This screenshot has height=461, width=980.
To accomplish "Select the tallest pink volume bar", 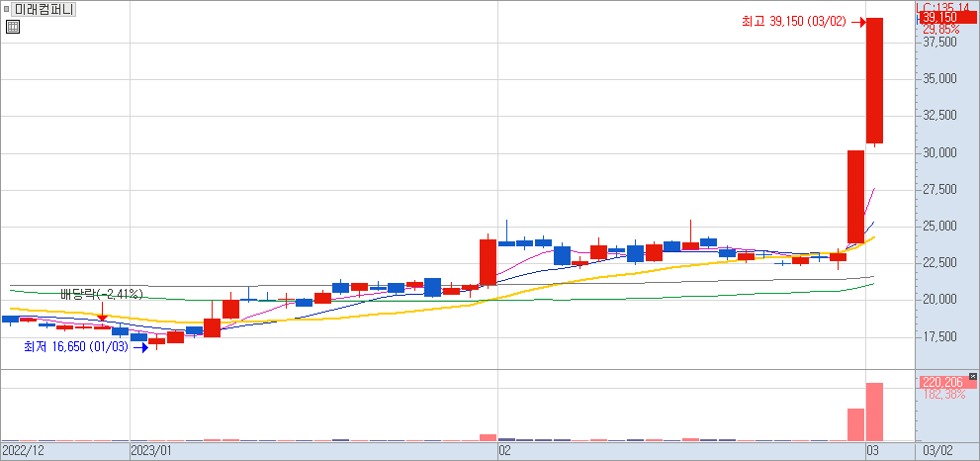I will tap(874, 412).
